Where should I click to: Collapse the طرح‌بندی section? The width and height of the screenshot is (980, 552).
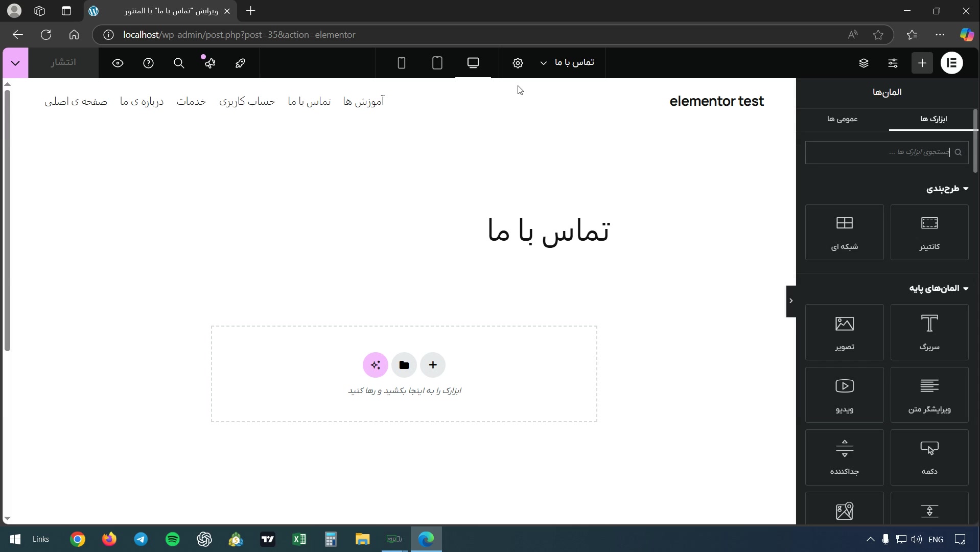pyautogui.click(x=947, y=189)
